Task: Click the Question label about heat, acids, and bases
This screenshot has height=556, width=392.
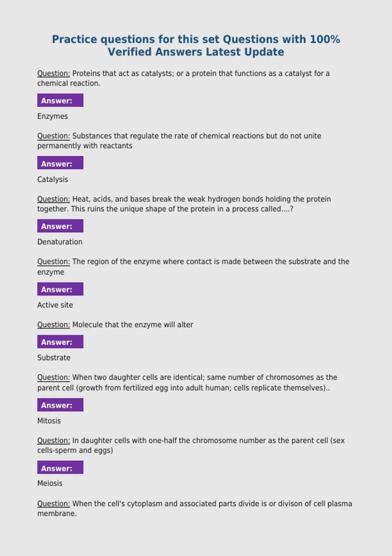Action: (54, 199)
